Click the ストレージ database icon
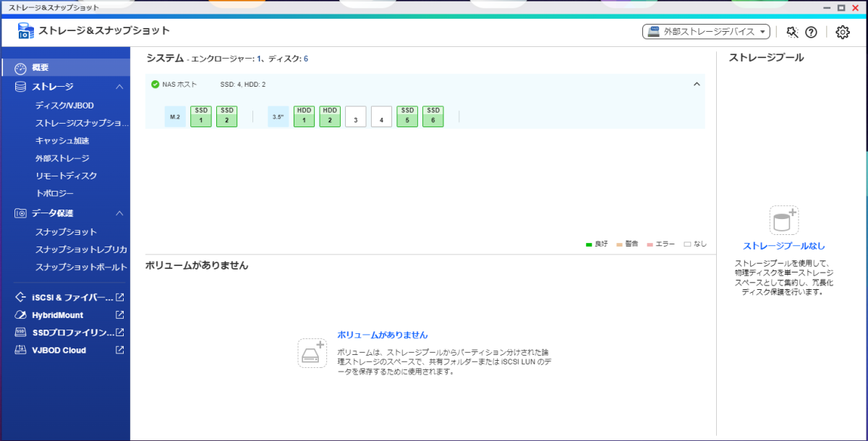 click(20, 87)
